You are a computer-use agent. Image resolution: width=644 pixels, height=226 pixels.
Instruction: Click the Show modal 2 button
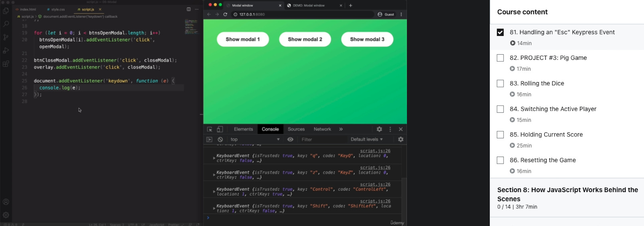point(305,39)
